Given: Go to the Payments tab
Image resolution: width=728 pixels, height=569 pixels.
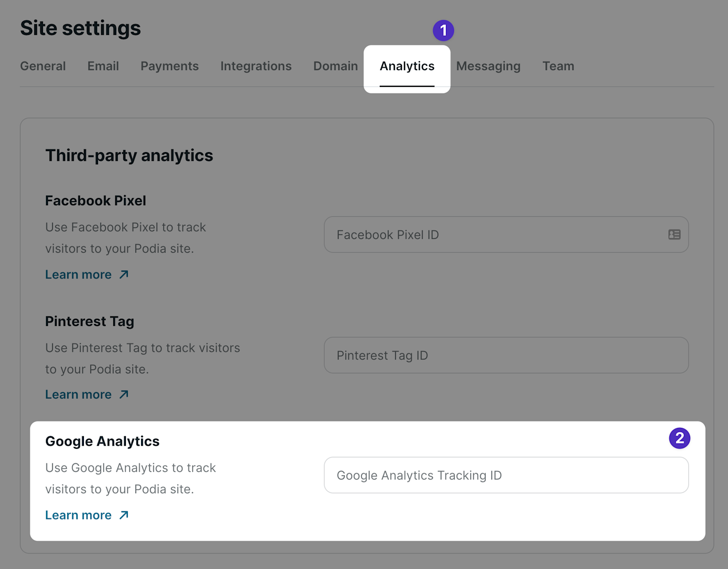Looking at the screenshot, I should coord(169,66).
